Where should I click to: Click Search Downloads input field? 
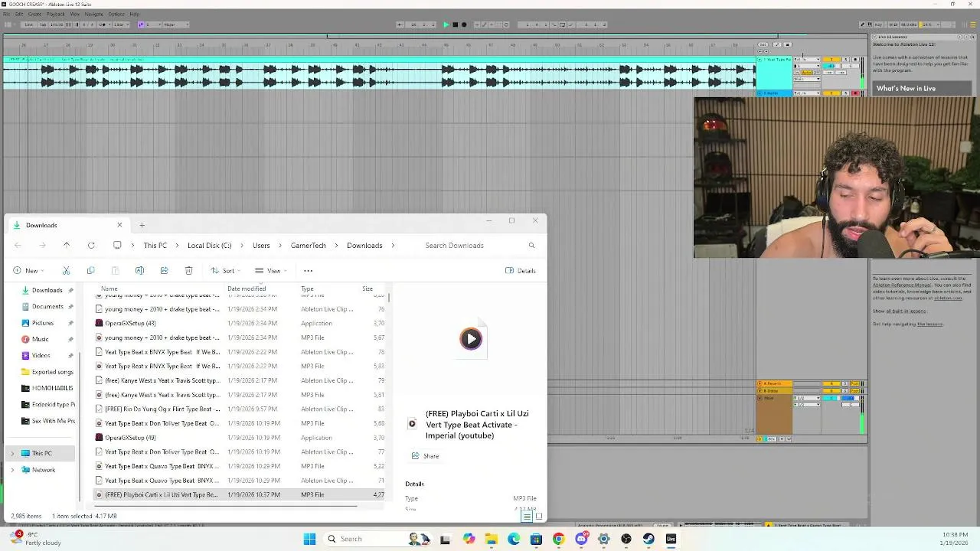[x=479, y=245]
